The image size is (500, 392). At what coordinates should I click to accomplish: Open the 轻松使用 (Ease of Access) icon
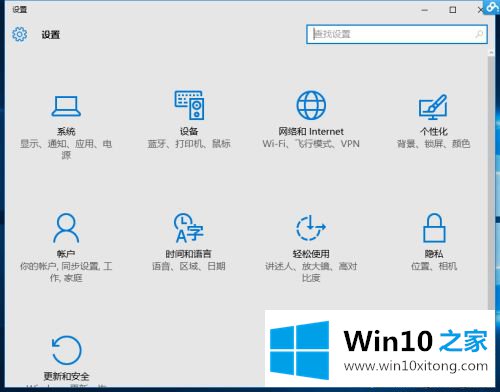coord(311,228)
